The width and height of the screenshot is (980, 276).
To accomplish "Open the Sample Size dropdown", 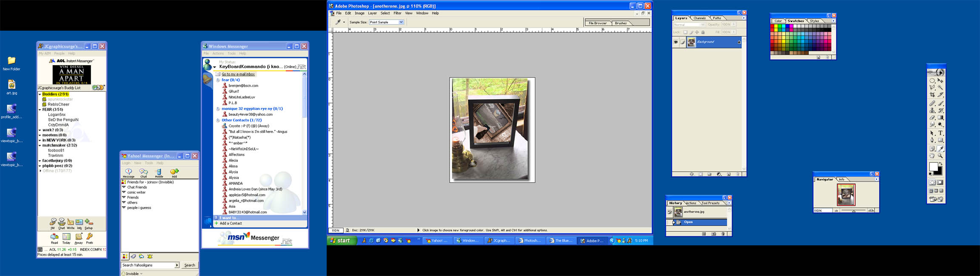I will (x=401, y=22).
